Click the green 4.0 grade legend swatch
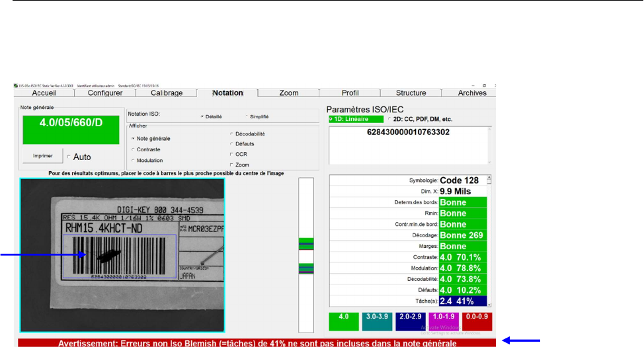 344,321
